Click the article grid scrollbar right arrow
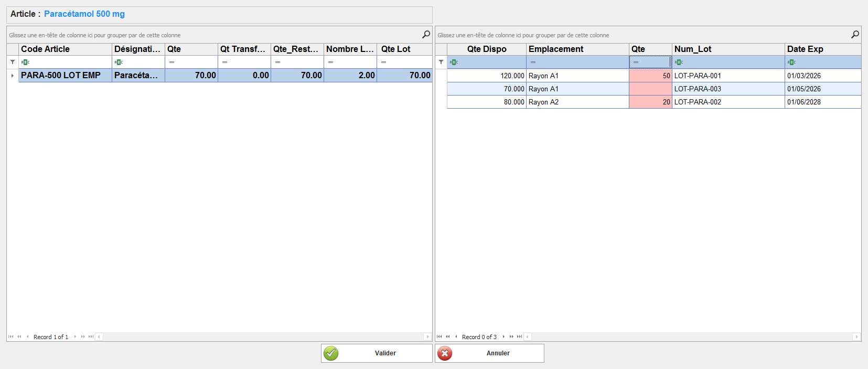This screenshot has height=369, width=868. click(427, 337)
